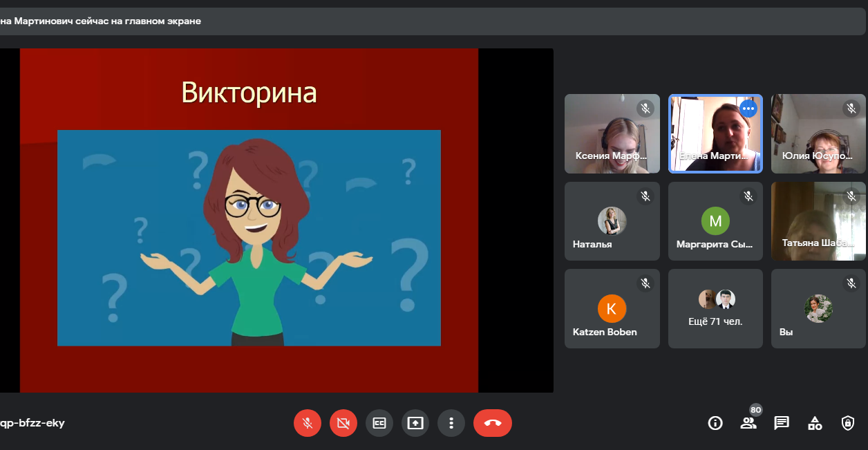Expand the 'Ещё 71 чел.' participants tile
The height and width of the screenshot is (450, 868).
(715, 308)
